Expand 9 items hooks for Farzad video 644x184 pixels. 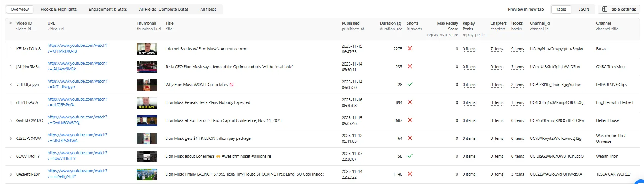click(517, 49)
